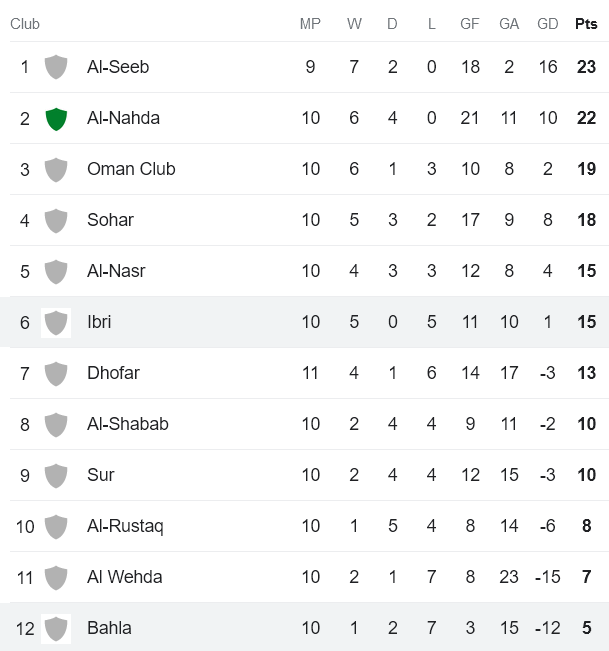Click the green Al-Nahda crest icon
Screen dimensions: 609x651
56,118
